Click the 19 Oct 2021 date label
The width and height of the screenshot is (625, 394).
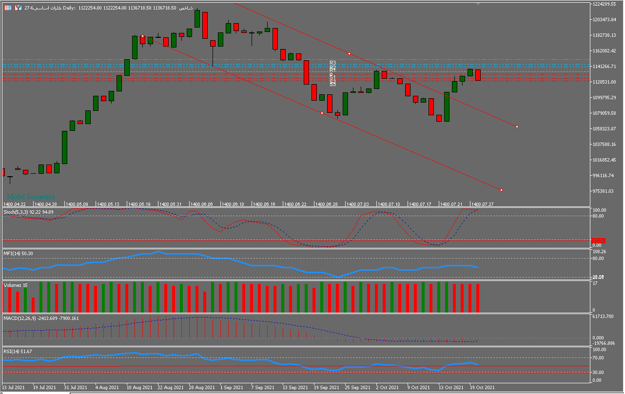point(482,387)
